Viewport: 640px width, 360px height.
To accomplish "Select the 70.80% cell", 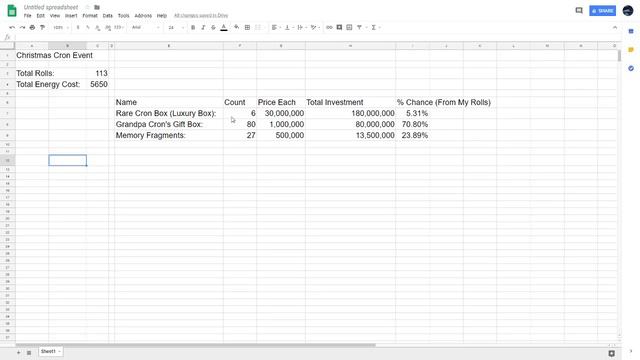I will tap(412, 124).
